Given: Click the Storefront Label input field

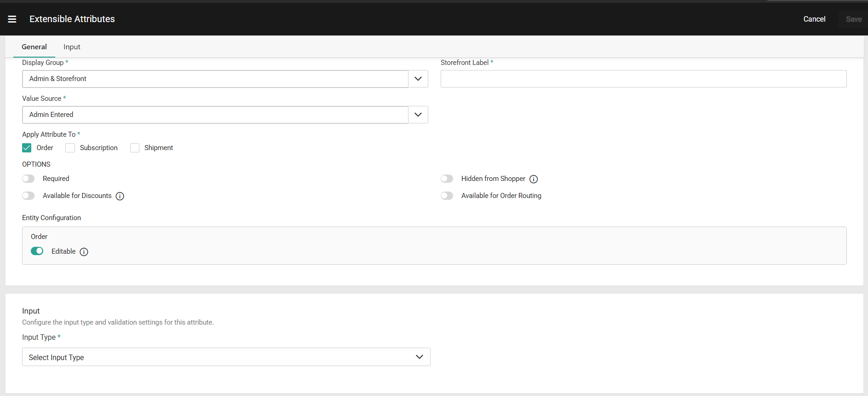Looking at the screenshot, I should pos(644,79).
